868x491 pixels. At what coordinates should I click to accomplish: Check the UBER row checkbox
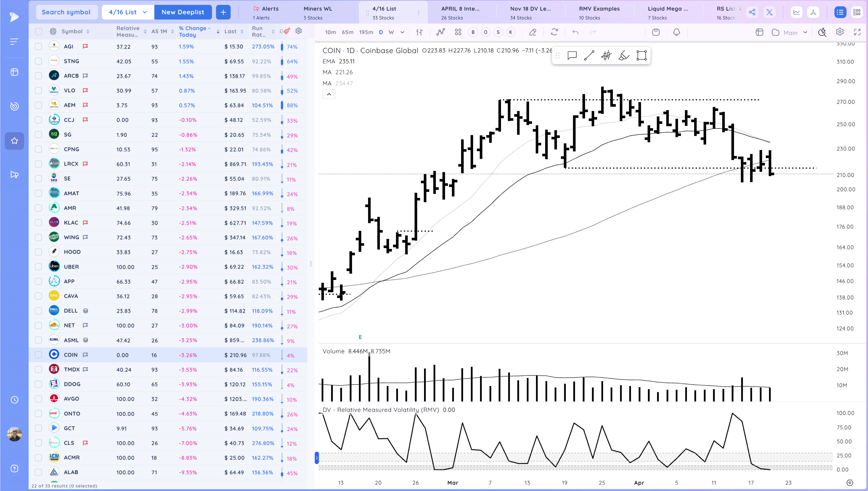pyautogui.click(x=38, y=267)
